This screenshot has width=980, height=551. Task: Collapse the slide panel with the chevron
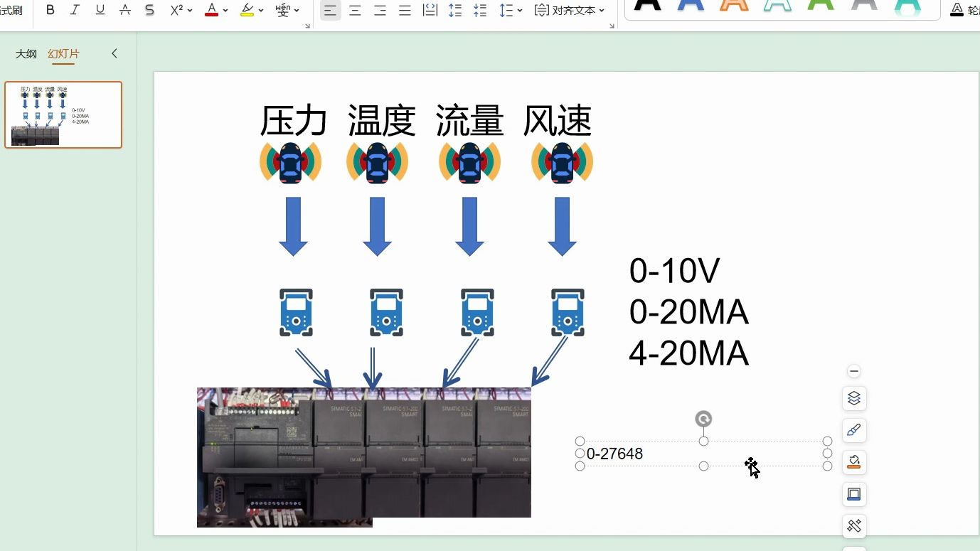click(114, 53)
